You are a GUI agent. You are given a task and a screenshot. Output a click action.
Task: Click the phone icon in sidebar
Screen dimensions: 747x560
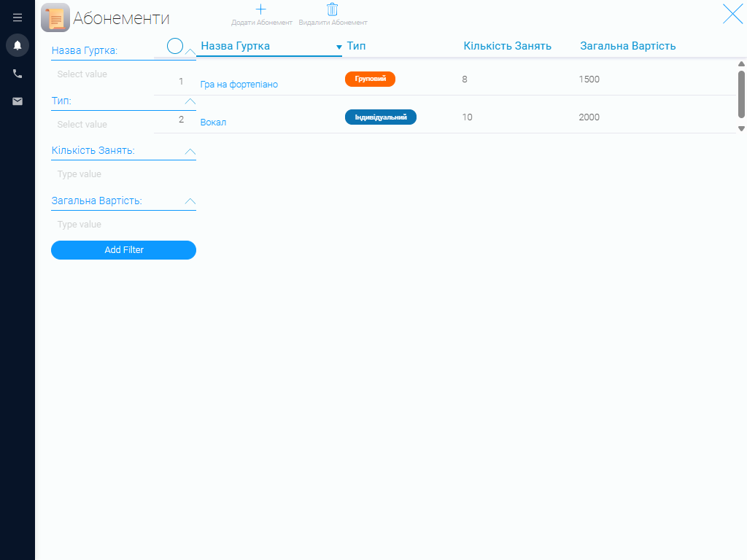coord(18,74)
